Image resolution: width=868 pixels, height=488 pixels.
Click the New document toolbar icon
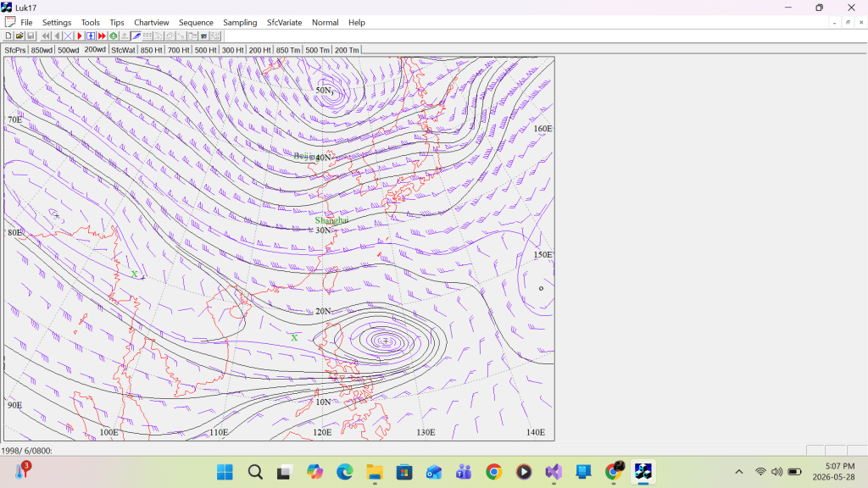pyautogui.click(x=8, y=36)
